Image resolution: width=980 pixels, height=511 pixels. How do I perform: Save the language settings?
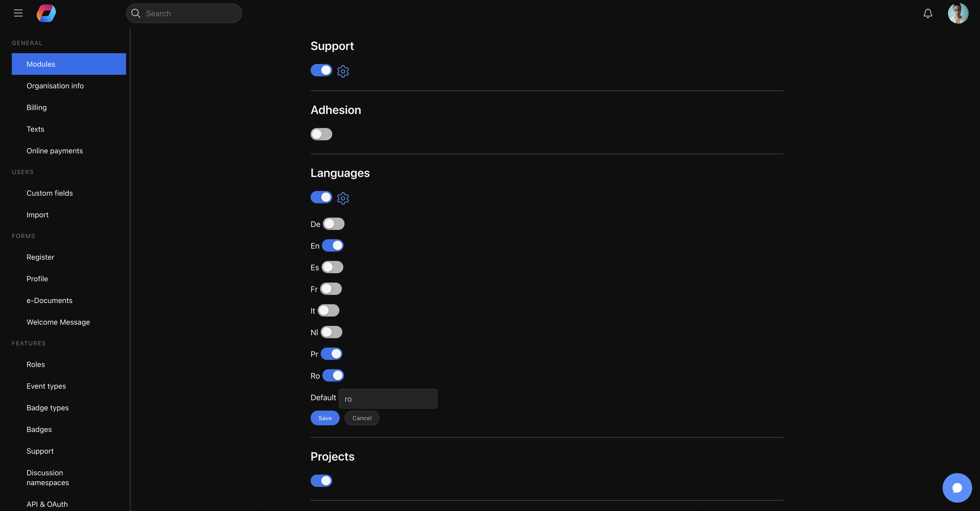[x=325, y=418]
